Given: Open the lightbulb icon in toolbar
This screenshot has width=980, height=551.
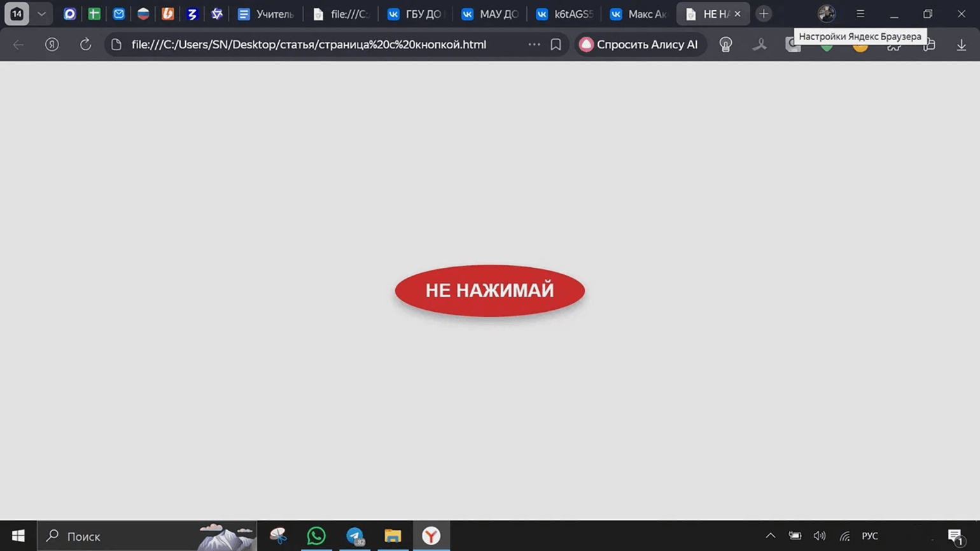Looking at the screenshot, I should click(x=725, y=45).
